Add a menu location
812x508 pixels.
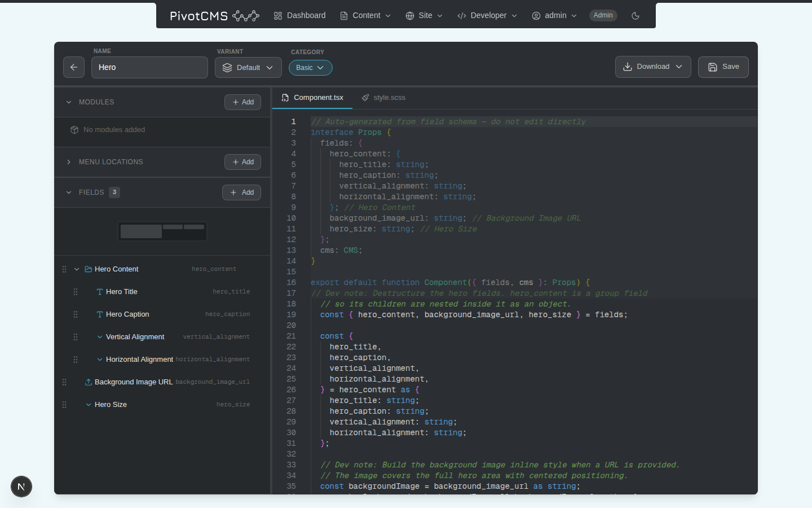tap(242, 162)
